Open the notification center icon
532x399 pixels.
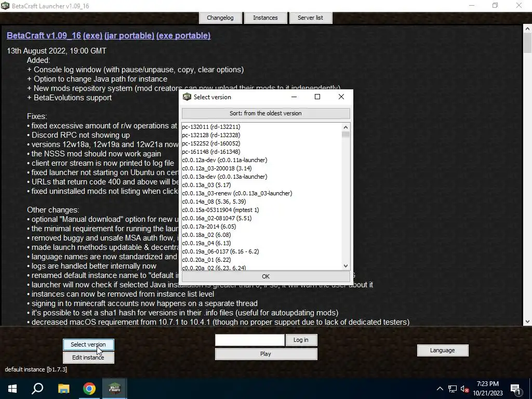point(516,389)
